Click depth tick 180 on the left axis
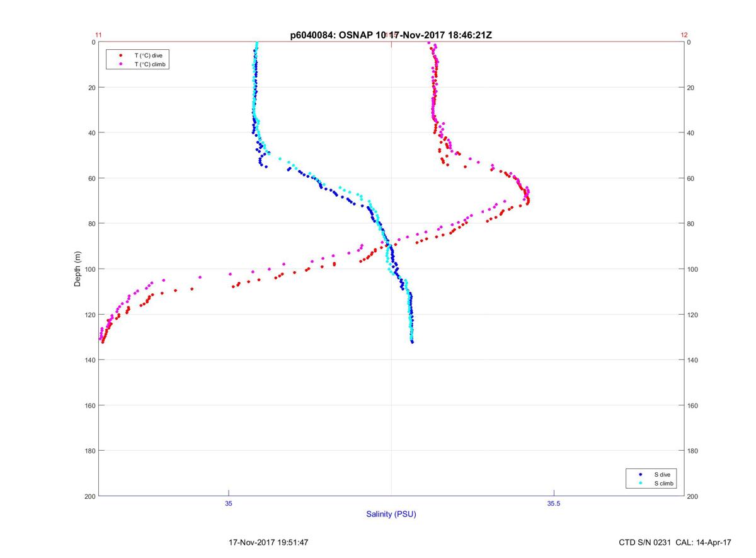 tap(89, 451)
